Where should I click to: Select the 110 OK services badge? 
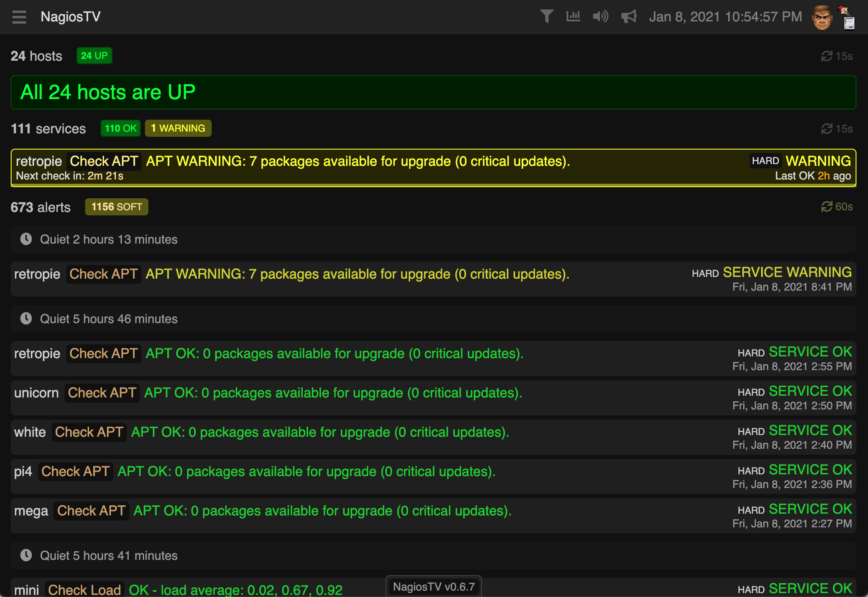tap(121, 128)
